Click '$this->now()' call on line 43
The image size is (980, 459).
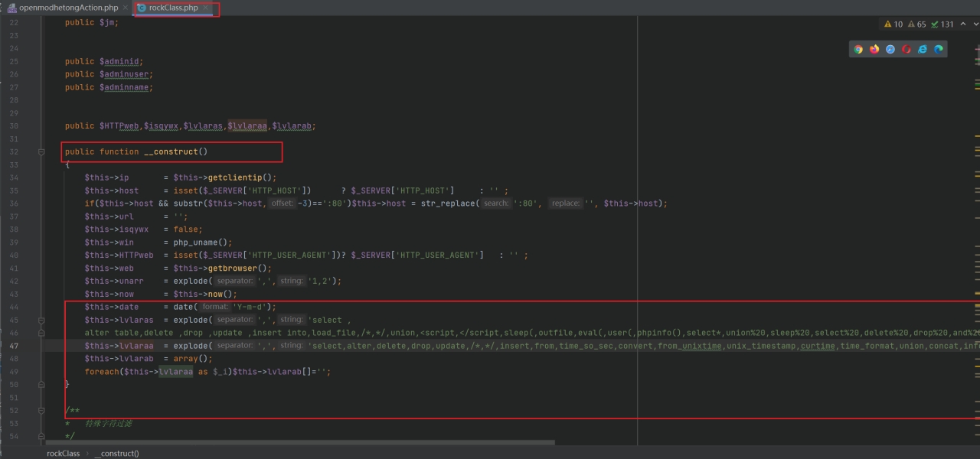(x=203, y=294)
